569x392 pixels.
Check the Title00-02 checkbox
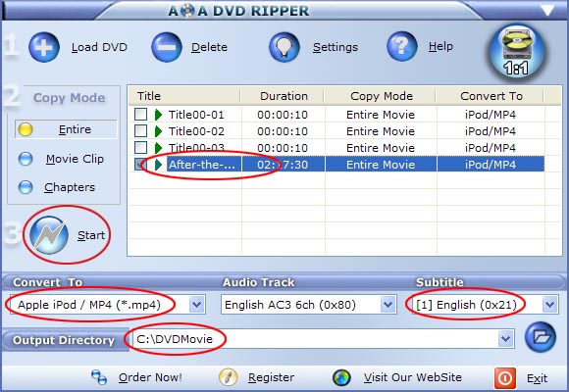point(141,131)
